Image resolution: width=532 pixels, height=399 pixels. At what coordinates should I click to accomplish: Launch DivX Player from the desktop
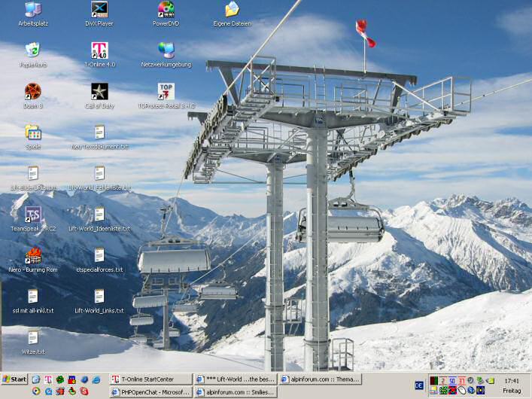point(99,11)
